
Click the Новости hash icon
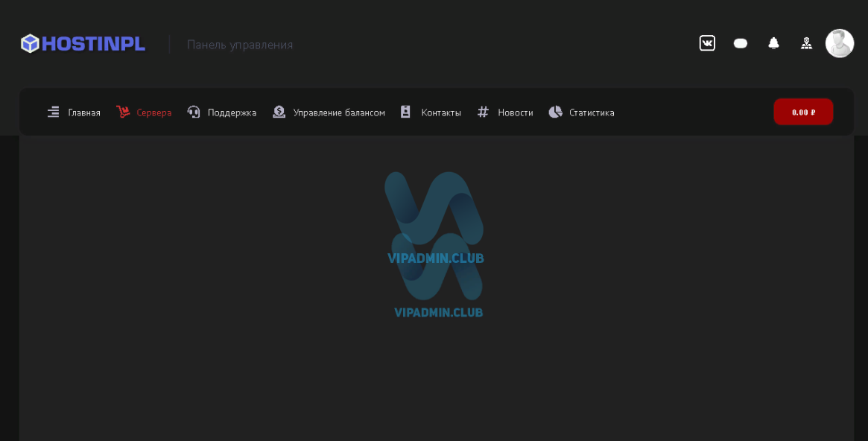(x=483, y=112)
